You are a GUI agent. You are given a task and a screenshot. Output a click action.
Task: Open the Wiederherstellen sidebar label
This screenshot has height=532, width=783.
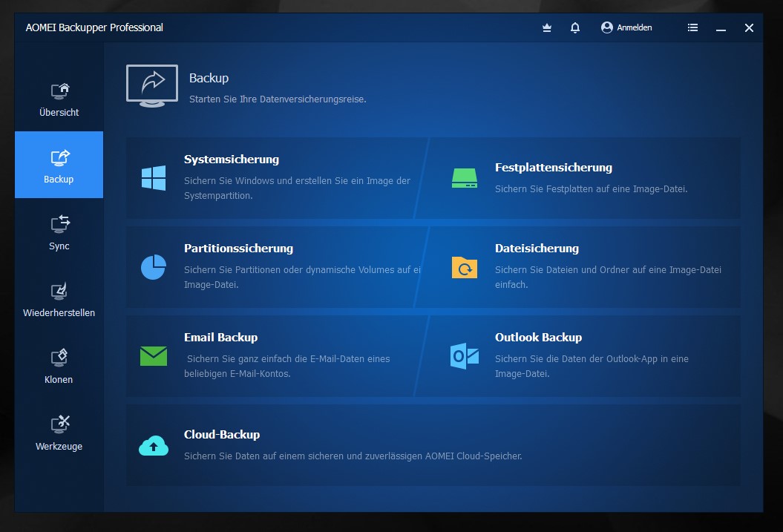click(x=59, y=313)
